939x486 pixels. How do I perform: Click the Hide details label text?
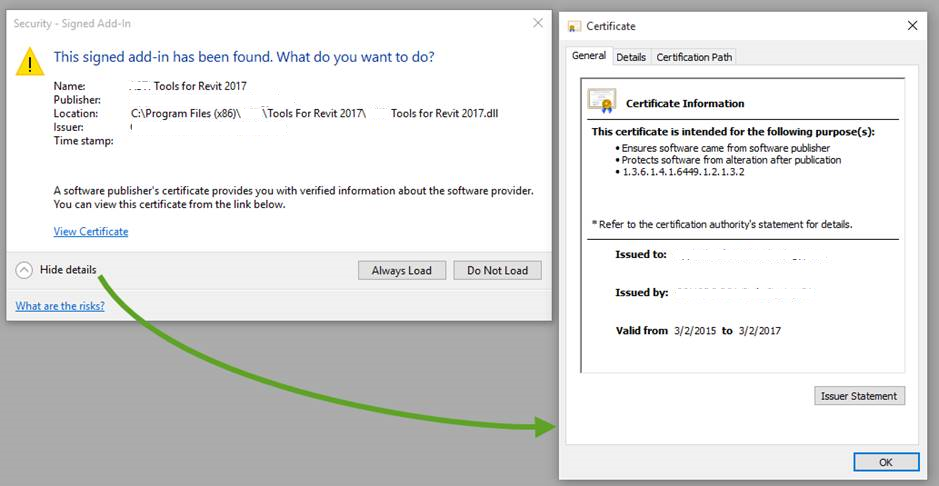tap(68, 270)
